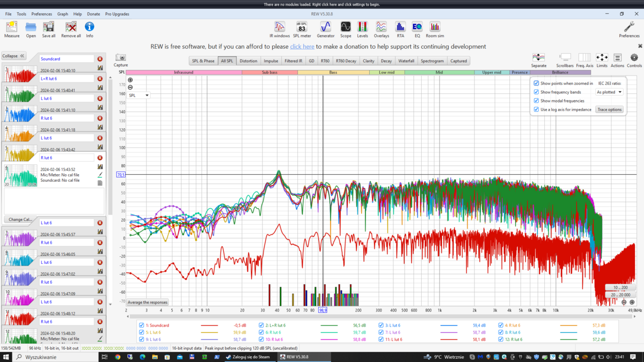Open the Room sim tool
Screen dimensions: 644x362
click(x=435, y=29)
